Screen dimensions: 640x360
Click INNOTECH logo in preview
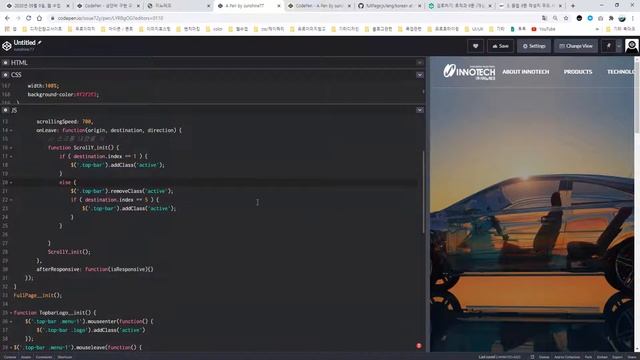point(469,72)
